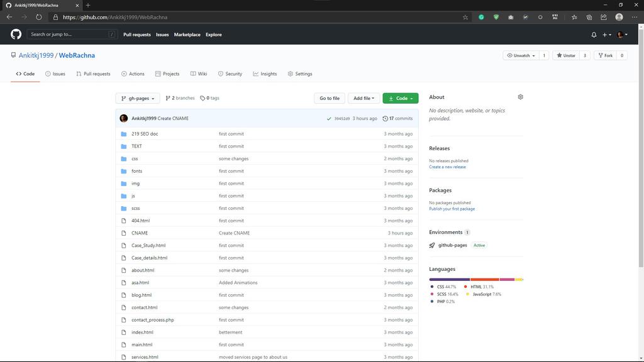Click the github-pages rocket icon
This screenshot has width=644, height=362.
pyautogui.click(x=432, y=246)
